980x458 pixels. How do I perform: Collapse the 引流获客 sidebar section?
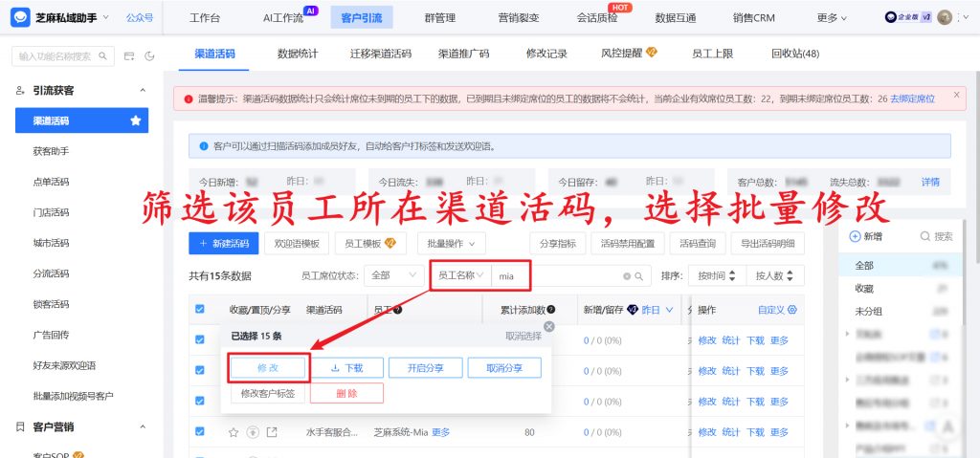click(x=143, y=91)
